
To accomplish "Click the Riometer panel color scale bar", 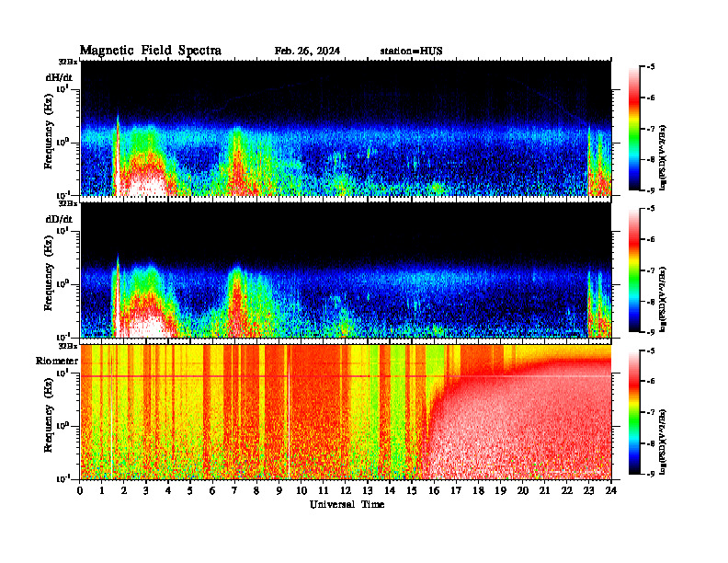I will tap(634, 412).
